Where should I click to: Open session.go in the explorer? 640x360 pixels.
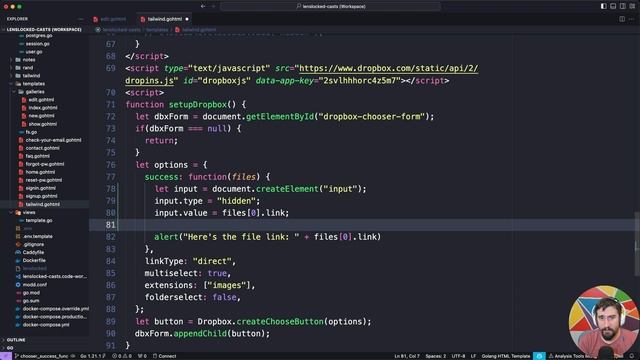coord(38,44)
